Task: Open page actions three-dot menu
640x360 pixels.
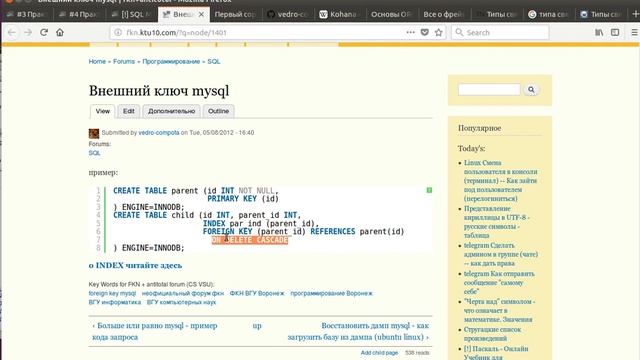Action: click(410, 32)
